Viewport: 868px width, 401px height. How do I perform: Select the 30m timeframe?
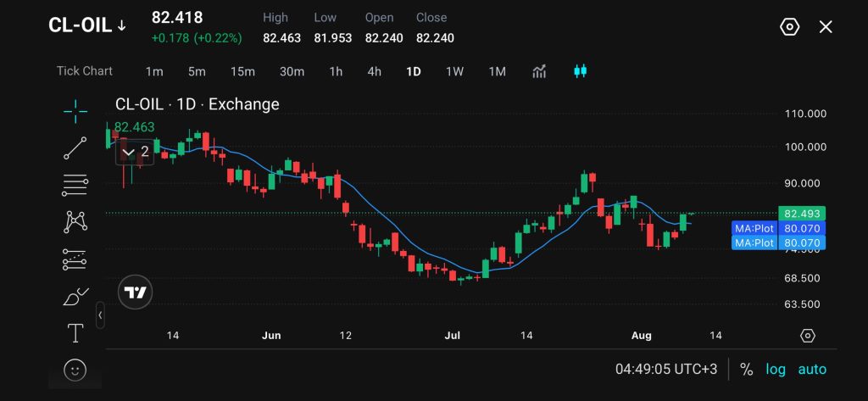pyautogui.click(x=292, y=71)
